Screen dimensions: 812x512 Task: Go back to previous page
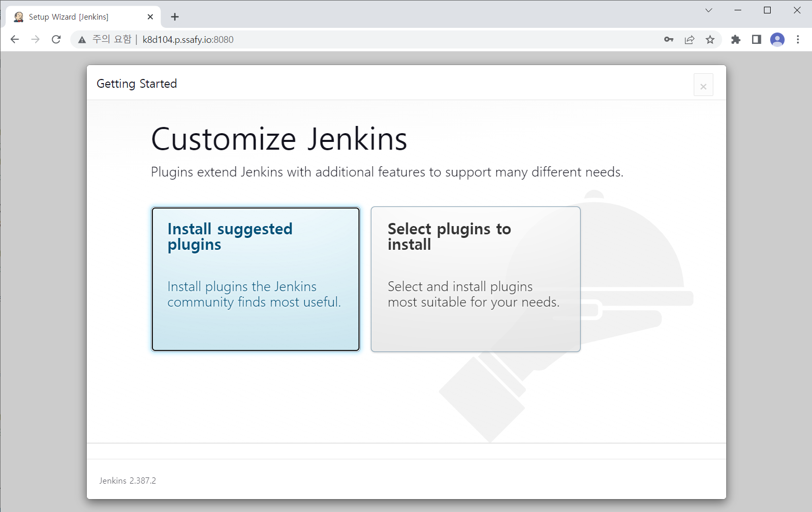[x=14, y=39]
